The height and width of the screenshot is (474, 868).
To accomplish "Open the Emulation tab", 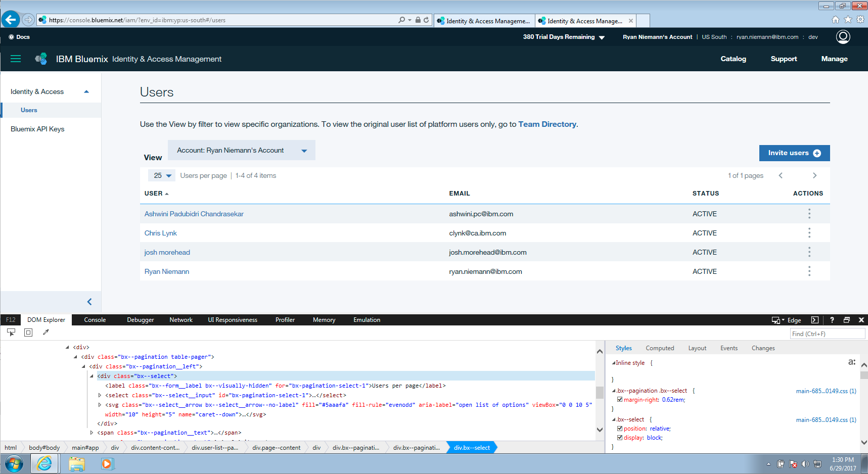I will tap(367, 320).
